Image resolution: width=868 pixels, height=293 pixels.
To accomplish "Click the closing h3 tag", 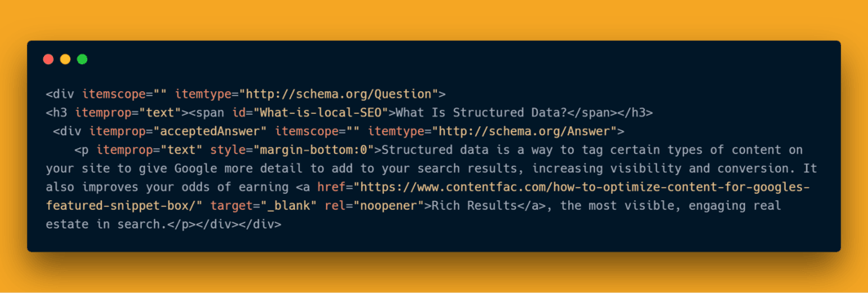I will [635, 113].
